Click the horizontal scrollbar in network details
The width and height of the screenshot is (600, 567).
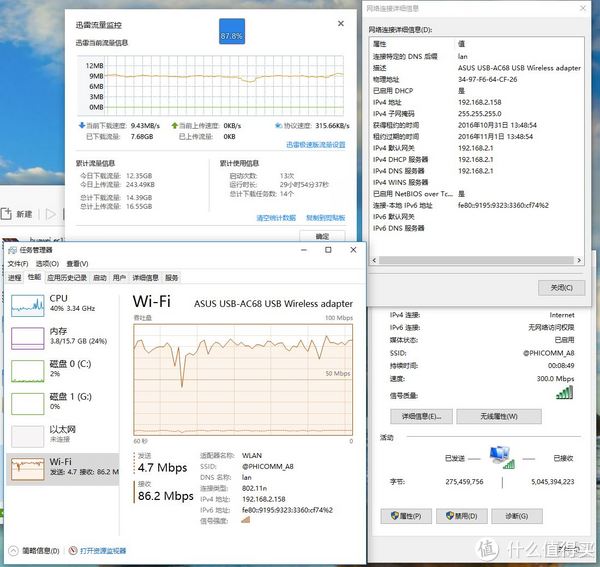point(476,260)
